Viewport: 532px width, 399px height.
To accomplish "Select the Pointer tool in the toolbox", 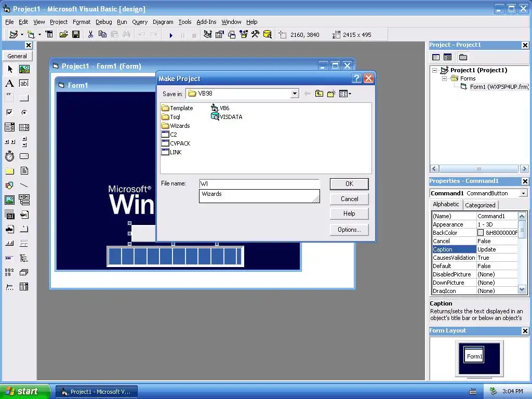I will click(10, 69).
